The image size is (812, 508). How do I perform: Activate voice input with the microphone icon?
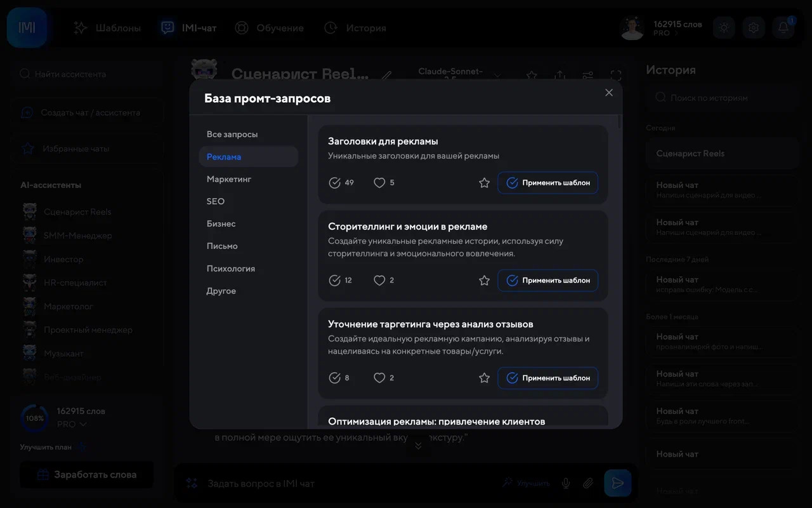565,483
